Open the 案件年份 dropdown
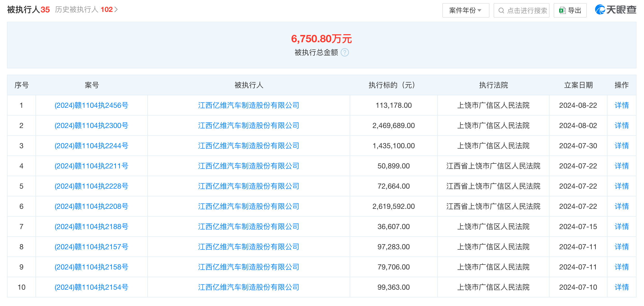 (465, 11)
